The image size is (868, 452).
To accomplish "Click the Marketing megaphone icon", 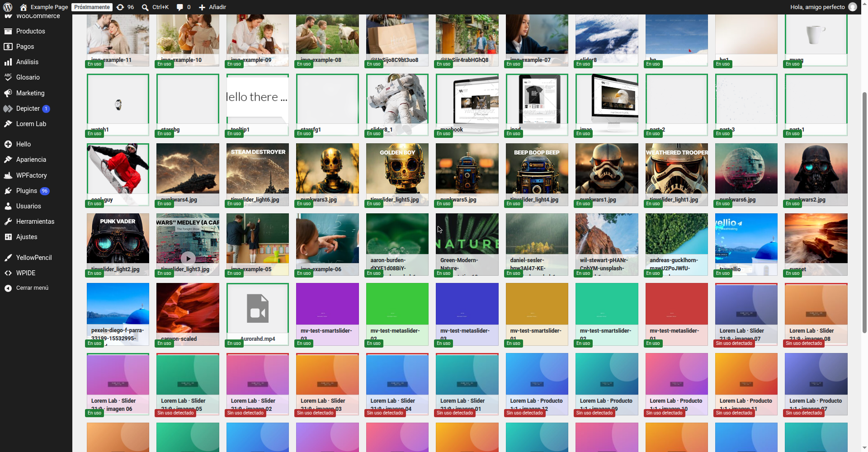I will tap(8, 93).
